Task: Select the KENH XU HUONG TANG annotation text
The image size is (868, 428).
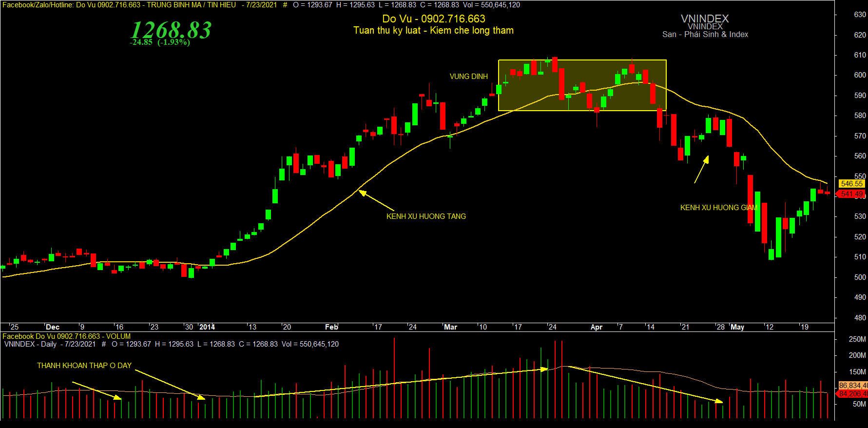Action: pos(426,216)
